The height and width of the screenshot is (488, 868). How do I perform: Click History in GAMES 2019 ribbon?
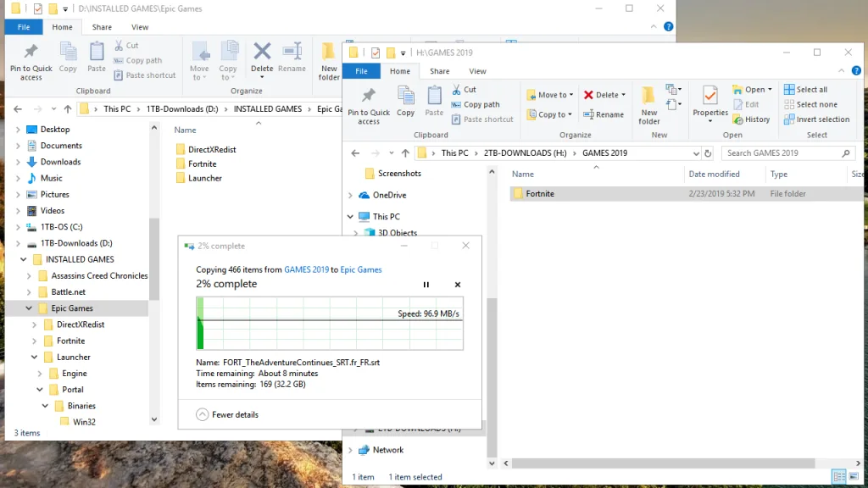tap(751, 119)
